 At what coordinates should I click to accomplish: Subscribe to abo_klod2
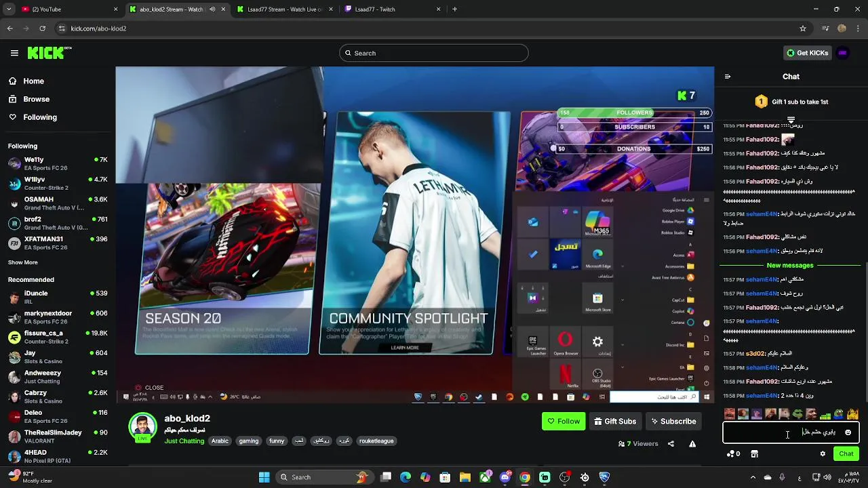[673, 422]
